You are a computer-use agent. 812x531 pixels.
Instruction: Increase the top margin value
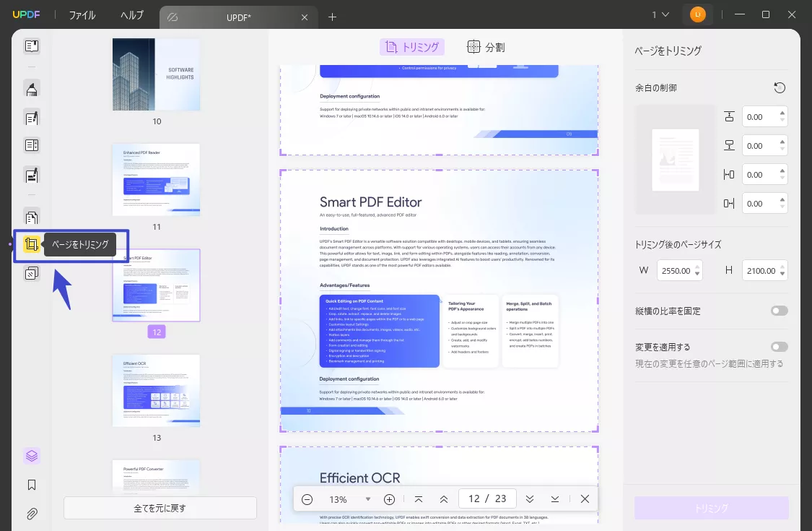782,113
